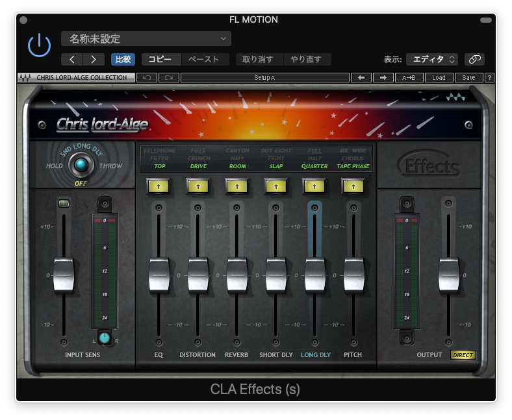Click the Waves undo arrow icon
The height and width of the screenshot is (420, 512).
tap(147, 78)
